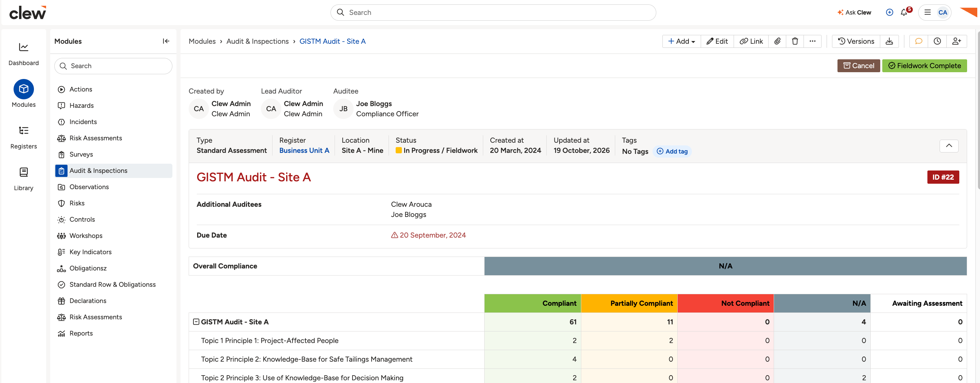This screenshot has width=980, height=383.
Task: Collapse the GISTM Audit - Site A tree row
Action: (196, 322)
